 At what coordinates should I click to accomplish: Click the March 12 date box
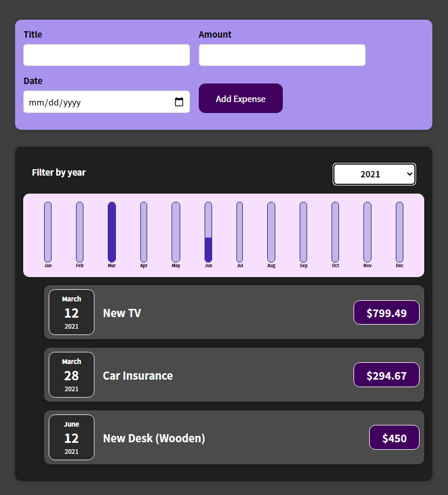pos(71,312)
